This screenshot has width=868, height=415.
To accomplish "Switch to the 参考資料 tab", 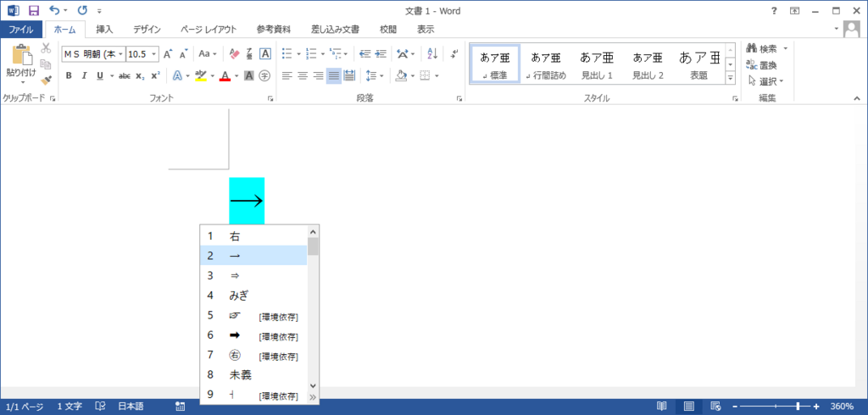I will [274, 30].
